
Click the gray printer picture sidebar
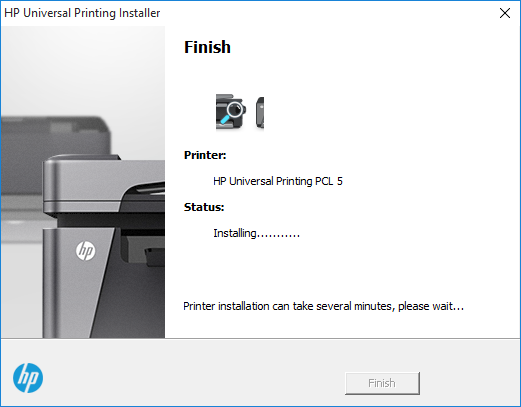83,182
